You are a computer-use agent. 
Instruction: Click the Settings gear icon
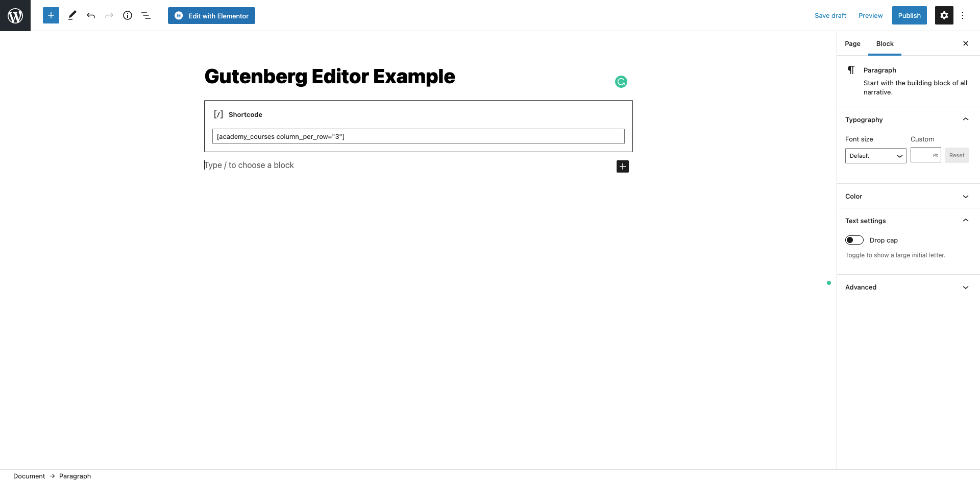tap(944, 15)
